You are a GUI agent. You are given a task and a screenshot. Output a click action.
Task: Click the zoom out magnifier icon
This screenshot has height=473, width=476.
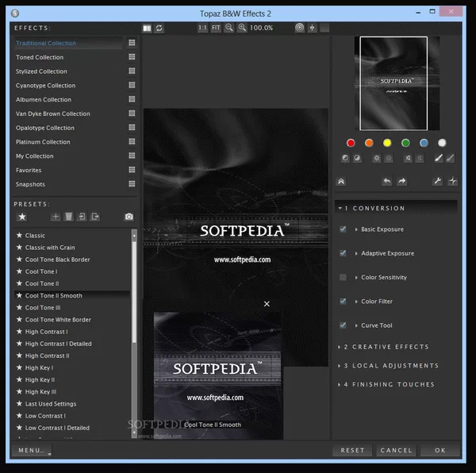(x=228, y=28)
